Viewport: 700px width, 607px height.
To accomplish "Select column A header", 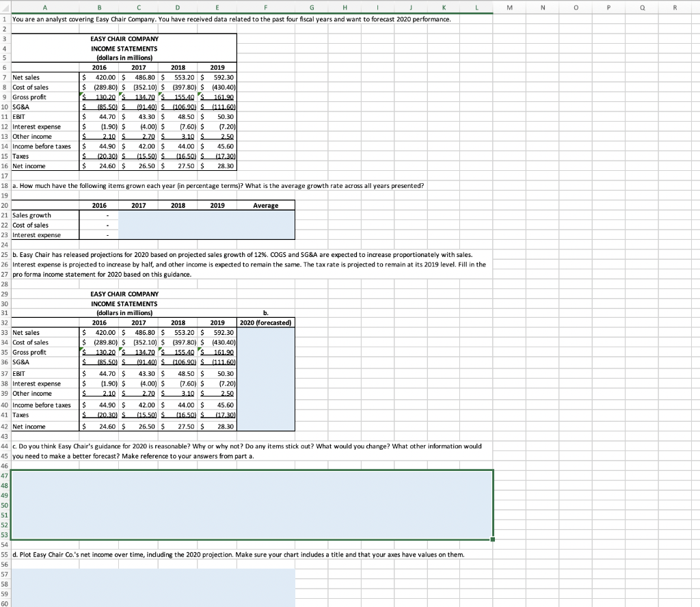I will [x=44, y=7].
